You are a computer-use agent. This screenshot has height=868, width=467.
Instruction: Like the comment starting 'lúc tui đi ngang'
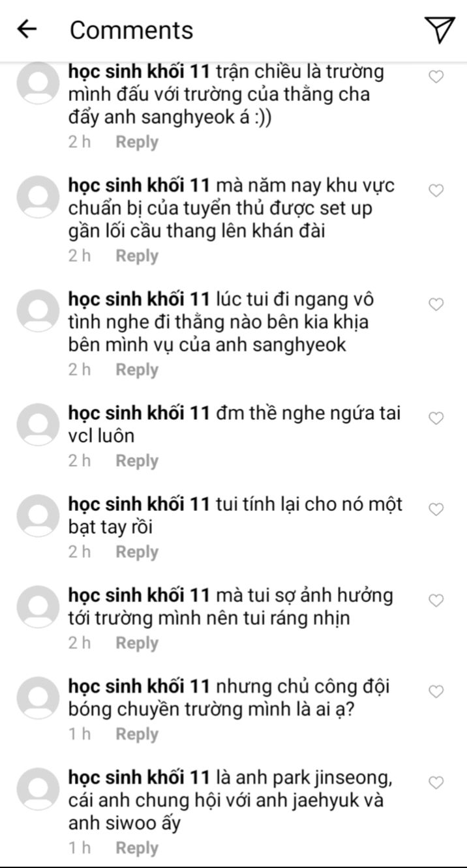click(436, 304)
